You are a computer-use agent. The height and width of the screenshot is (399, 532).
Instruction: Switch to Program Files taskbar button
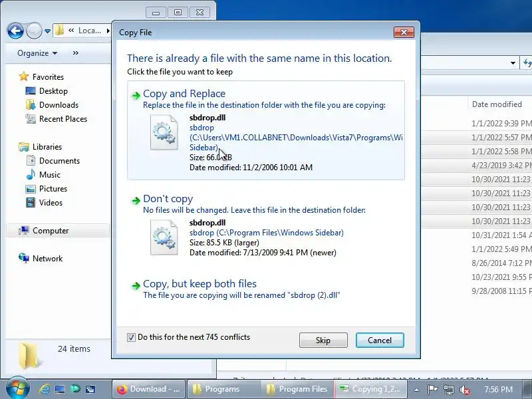point(297,389)
